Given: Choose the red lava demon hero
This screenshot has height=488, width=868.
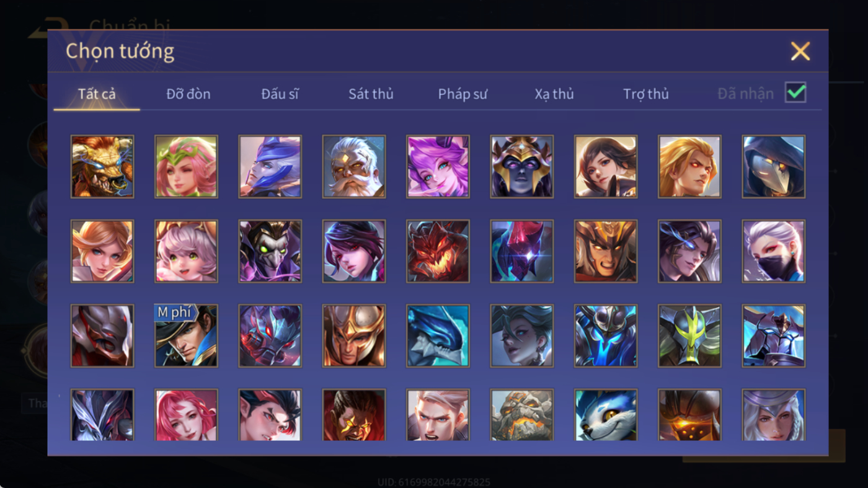Looking at the screenshot, I should [438, 251].
